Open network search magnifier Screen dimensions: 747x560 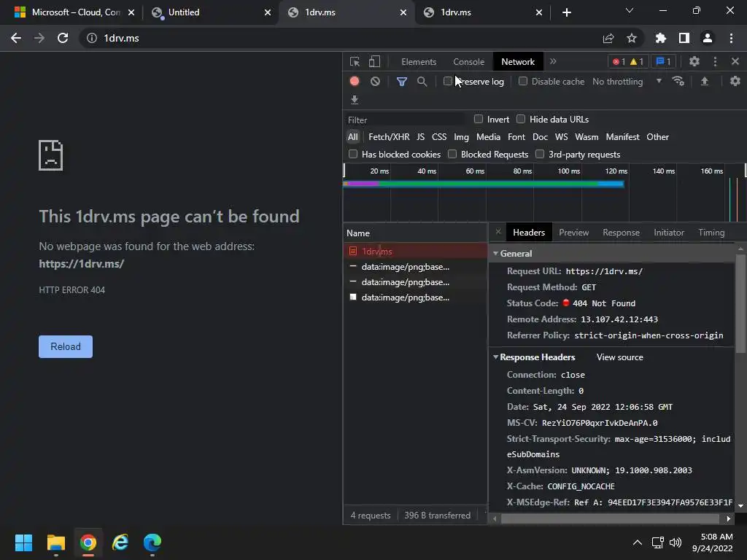coord(422,82)
